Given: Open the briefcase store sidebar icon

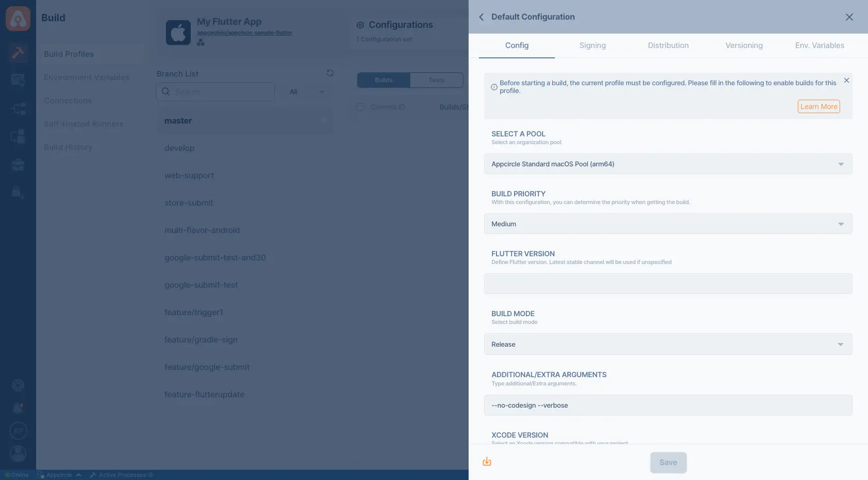Looking at the screenshot, I should point(18,165).
